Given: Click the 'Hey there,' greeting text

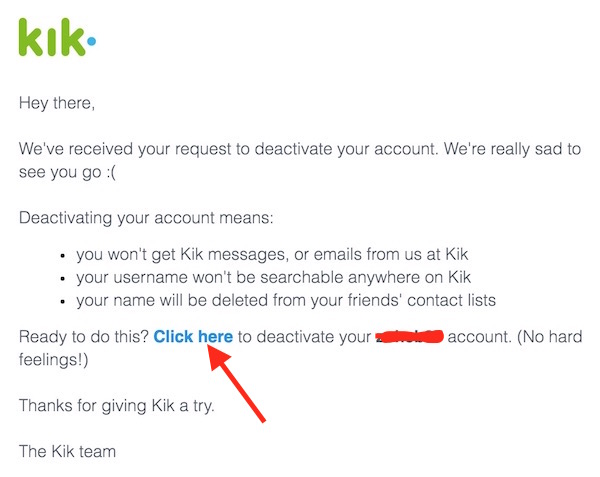Looking at the screenshot, I should (x=57, y=103).
